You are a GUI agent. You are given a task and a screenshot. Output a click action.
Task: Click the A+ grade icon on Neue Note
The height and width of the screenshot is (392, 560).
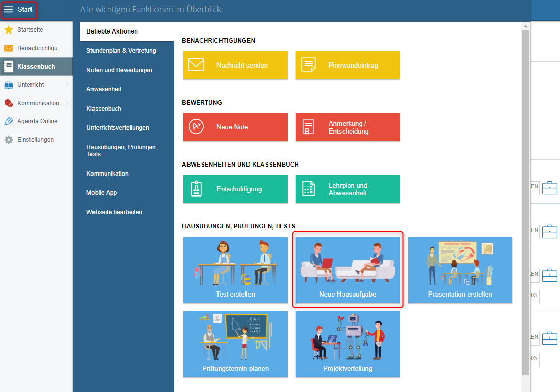196,127
